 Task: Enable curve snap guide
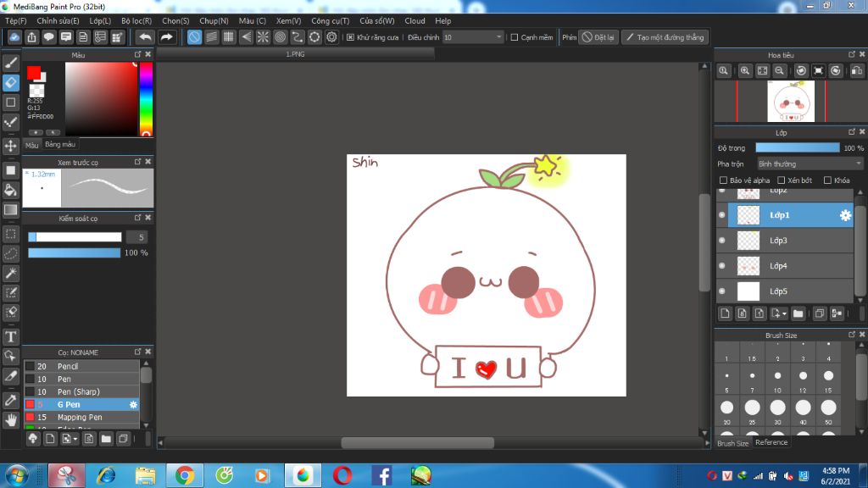coord(298,37)
